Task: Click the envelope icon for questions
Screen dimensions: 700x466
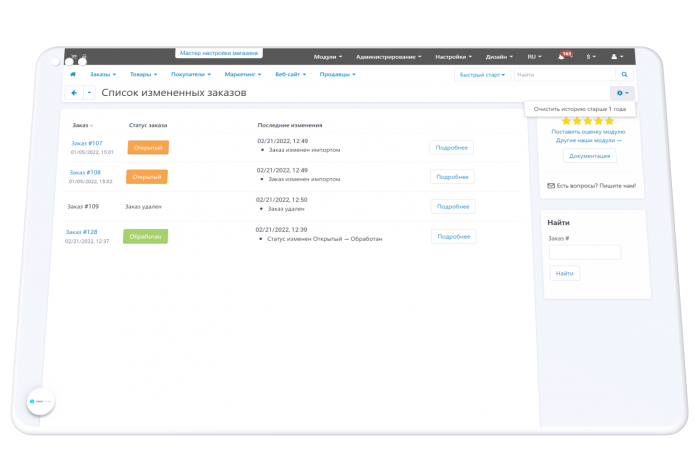Action: (x=551, y=186)
